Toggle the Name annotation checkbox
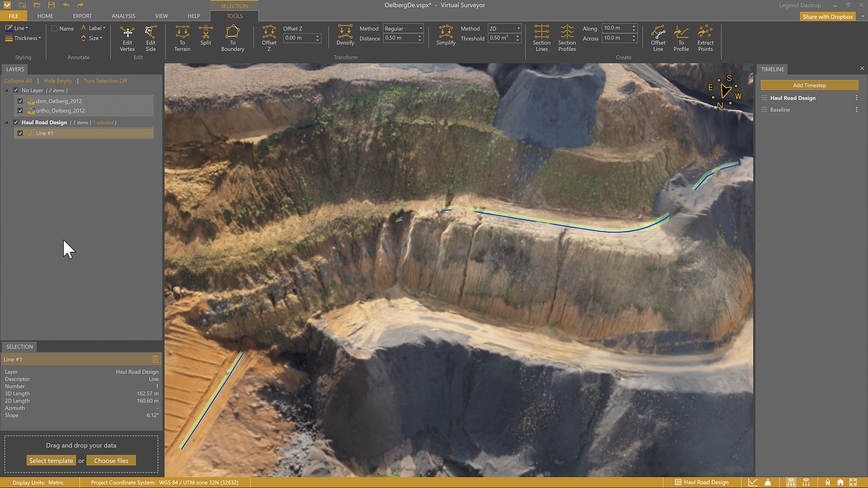The image size is (868, 488). click(55, 28)
